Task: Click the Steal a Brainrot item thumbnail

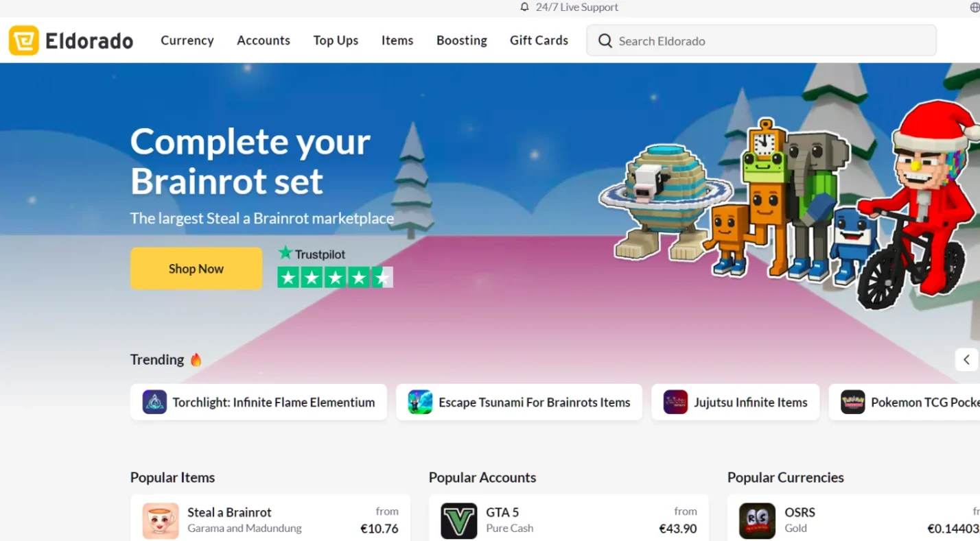Action: (161, 521)
